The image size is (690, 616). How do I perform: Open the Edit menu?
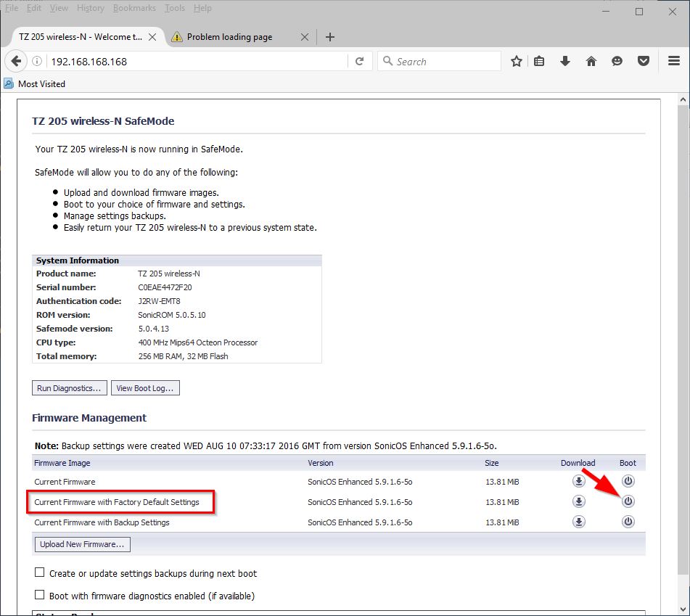click(33, 8)
